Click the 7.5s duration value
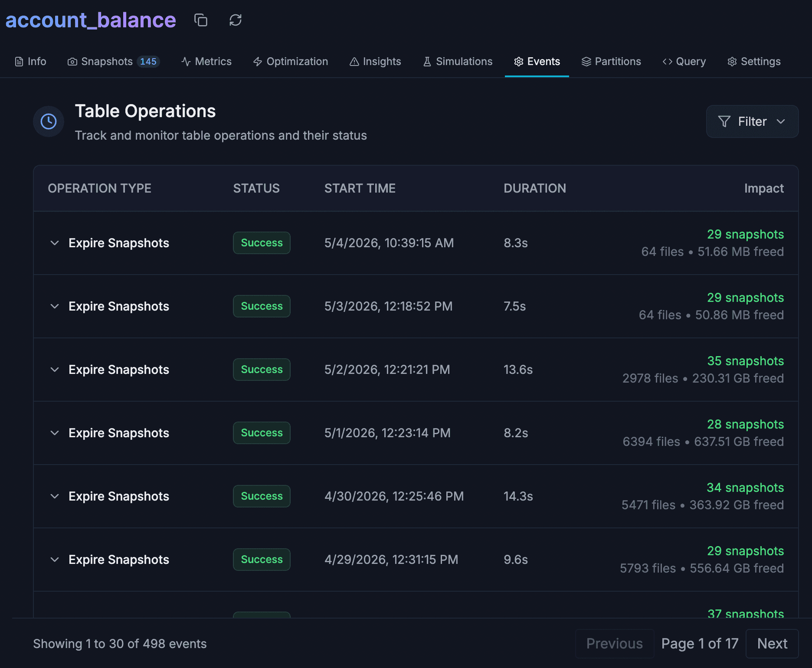The height and width of the screenshot is (668, 812). [514, 306]
